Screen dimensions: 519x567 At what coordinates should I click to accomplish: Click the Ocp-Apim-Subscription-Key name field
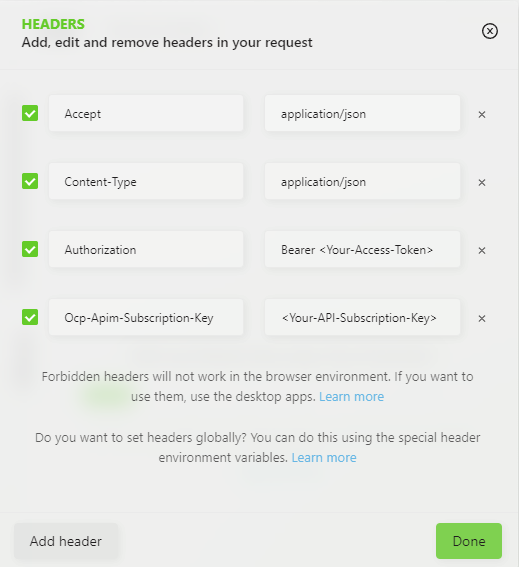(146, 317)
